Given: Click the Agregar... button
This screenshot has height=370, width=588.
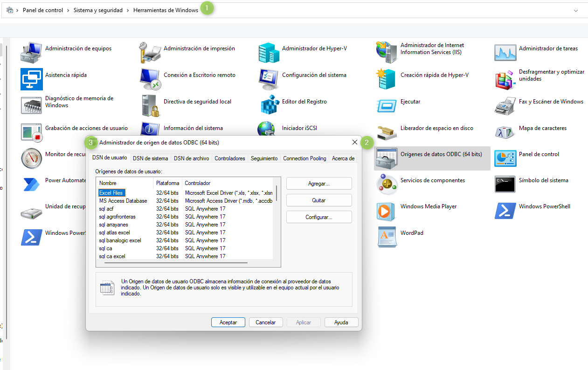Looking at the screenshot, I should pos(318,184).
